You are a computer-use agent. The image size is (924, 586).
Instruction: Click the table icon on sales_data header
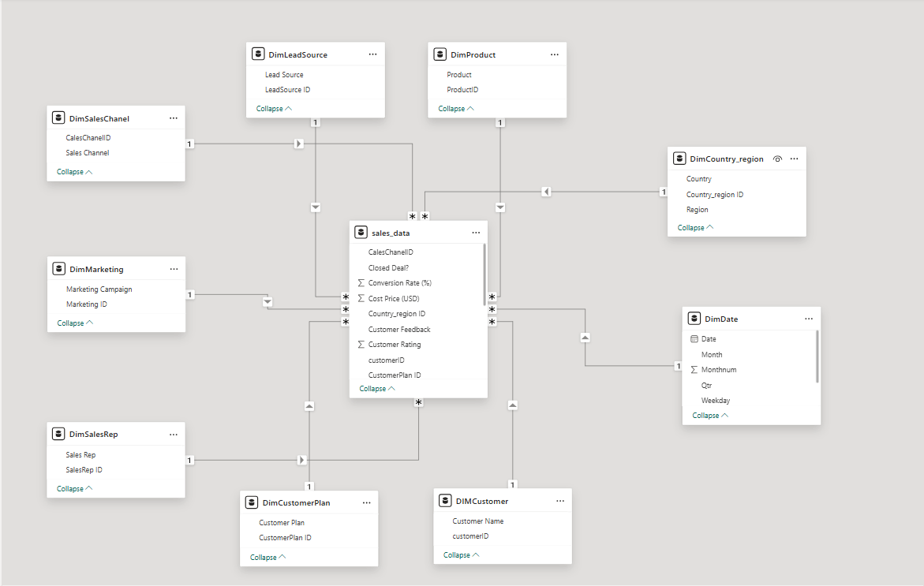click(361, 232)
